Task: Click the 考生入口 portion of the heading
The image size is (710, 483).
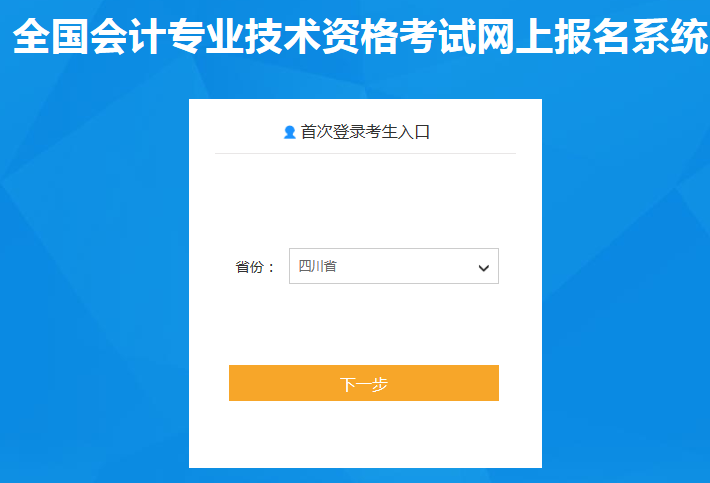Action: (x=398, y=132)
